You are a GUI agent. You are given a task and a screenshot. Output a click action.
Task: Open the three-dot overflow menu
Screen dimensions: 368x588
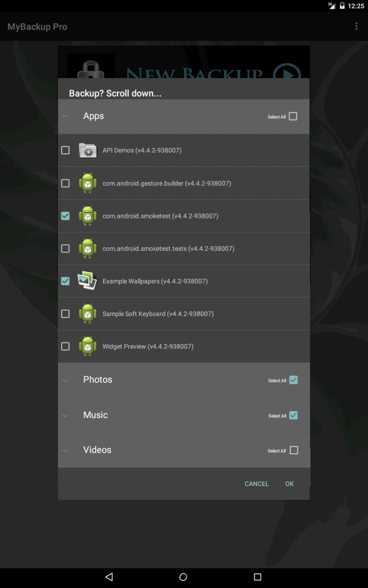357,26
